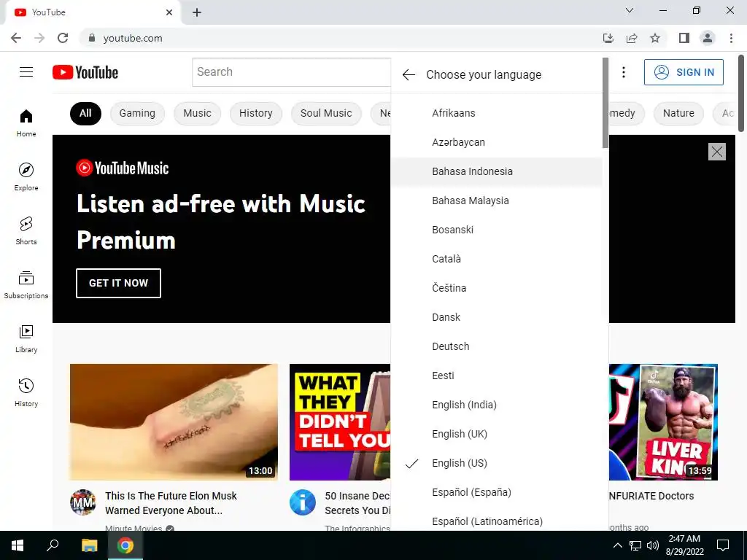Open History in sidebar
The height and width of the screenshot is (560, 747).
coord(26,392)
